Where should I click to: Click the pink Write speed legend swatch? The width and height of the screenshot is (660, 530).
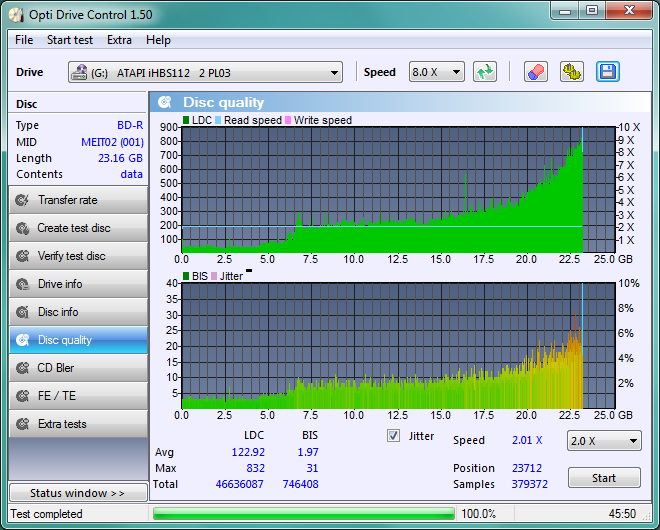(x=288, y=120)
